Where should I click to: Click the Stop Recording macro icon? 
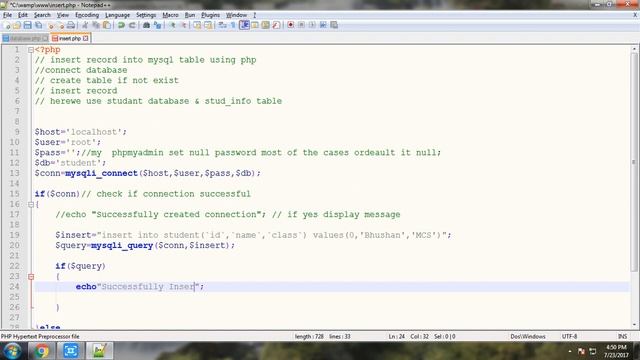click(x=301, y=25)
